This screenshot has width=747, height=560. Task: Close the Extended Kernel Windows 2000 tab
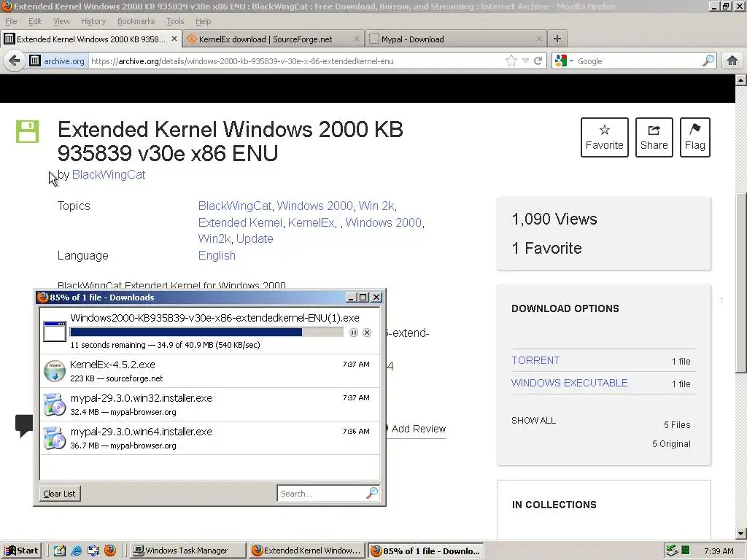(x=174, y=39)
